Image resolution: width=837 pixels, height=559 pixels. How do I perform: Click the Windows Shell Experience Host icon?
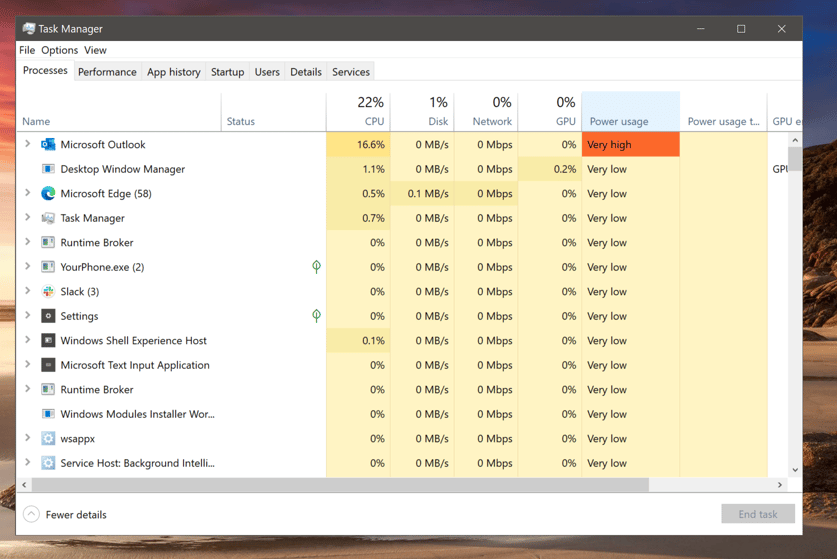[48, 341]
